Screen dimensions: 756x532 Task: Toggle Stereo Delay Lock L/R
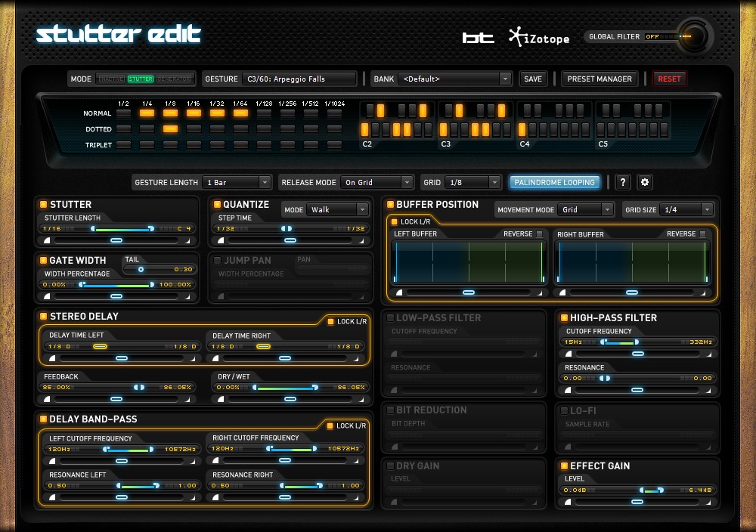(x=331, y=321)
